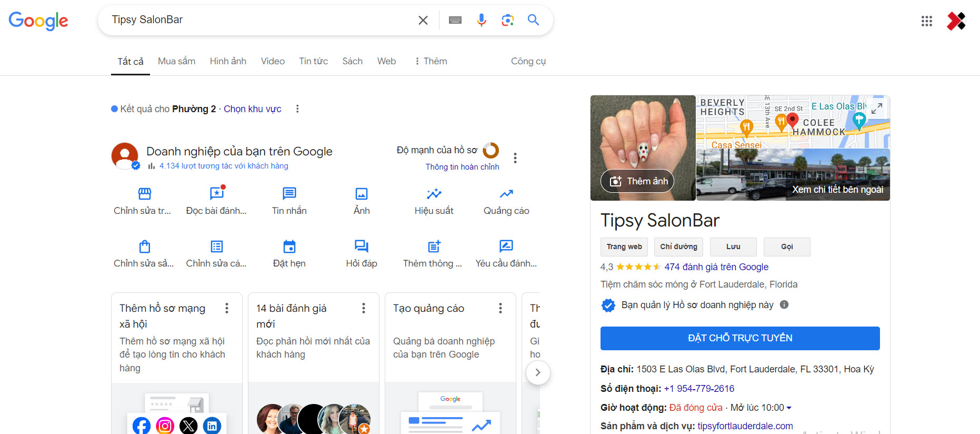Click the Chỉ đường directions button
980x434 pixels.
point(679,246)
